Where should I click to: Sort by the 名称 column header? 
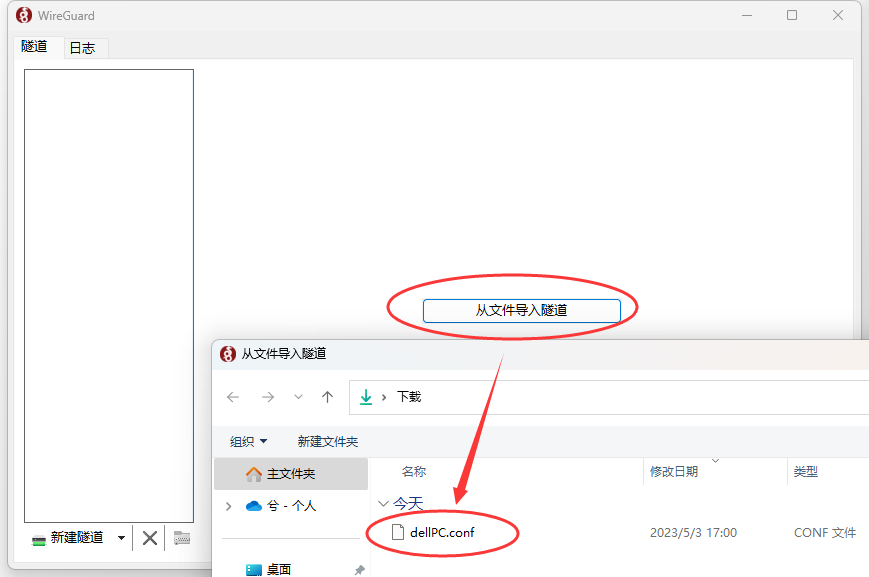click(414, 472)
